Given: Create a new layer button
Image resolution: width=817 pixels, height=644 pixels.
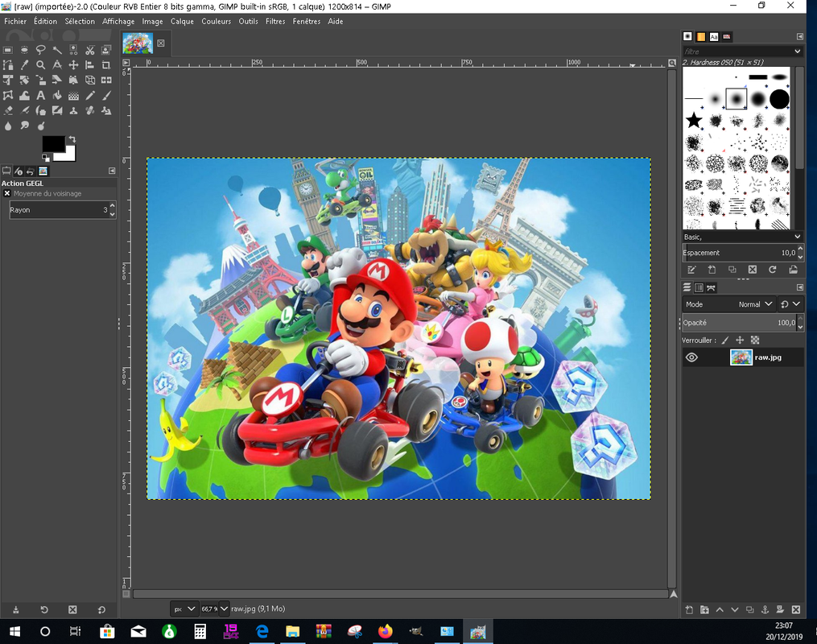Looking at the screenshot, I should click(689, 609).
